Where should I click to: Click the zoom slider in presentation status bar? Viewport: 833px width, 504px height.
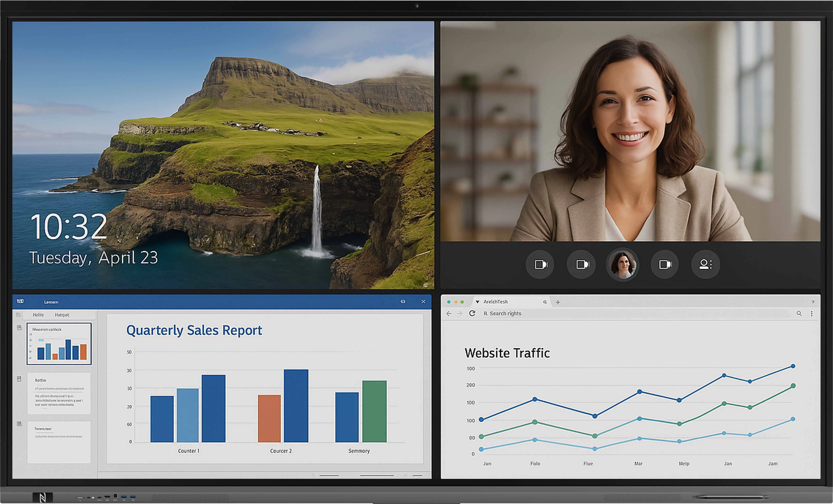[x=377, y=476]
